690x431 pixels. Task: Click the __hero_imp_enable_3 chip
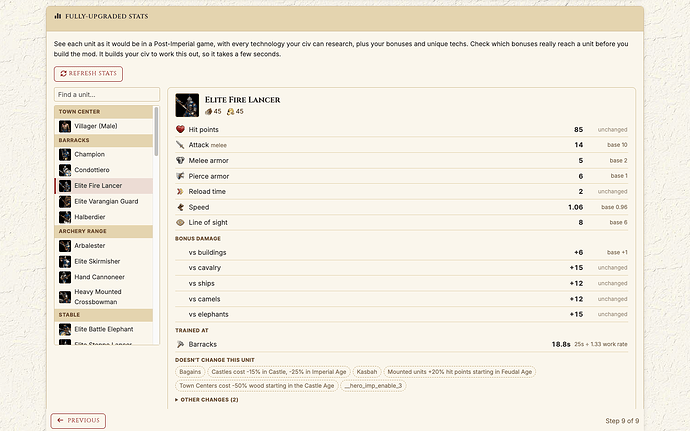373,386
